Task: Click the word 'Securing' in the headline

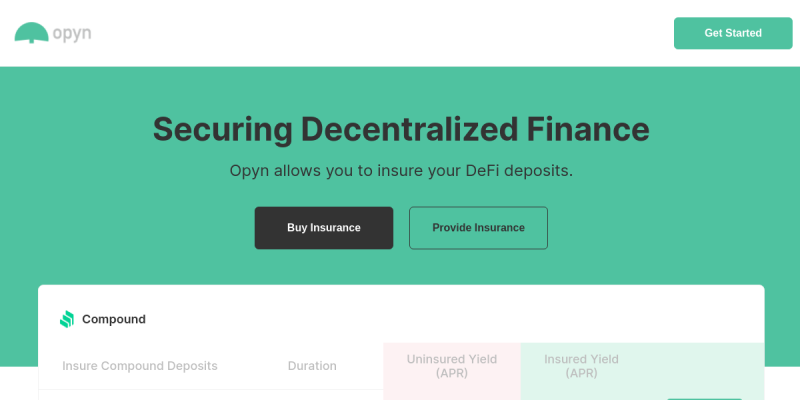Action: coord(222,129)
